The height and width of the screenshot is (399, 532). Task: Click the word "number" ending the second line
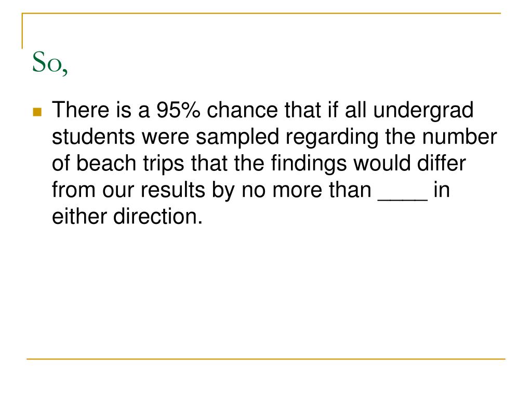click(459, 137)
